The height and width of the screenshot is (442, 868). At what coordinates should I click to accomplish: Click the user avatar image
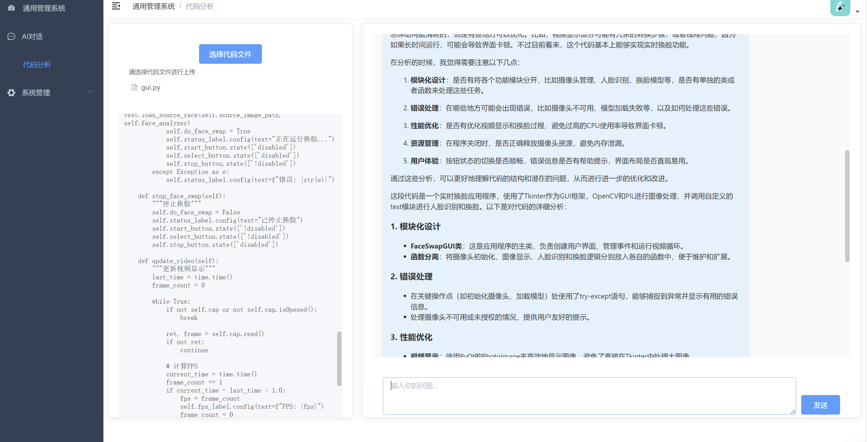840,7
